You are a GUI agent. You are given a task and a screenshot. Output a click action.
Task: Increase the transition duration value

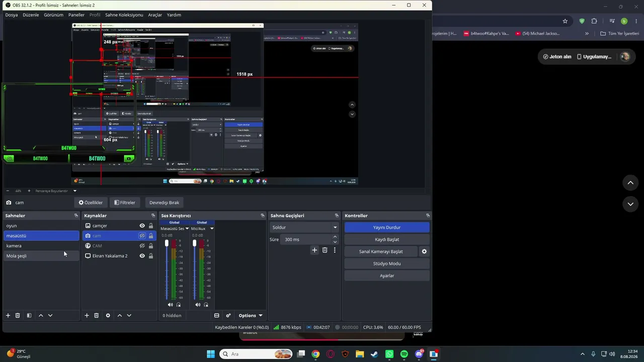pyautogui.click(x=335, y=237)
